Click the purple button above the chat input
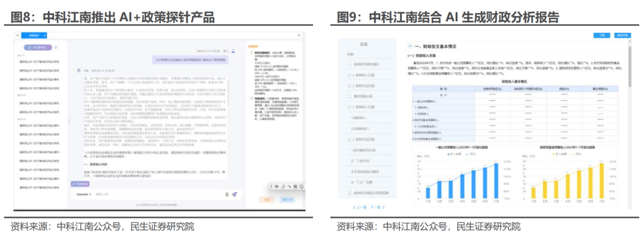This screenshot has width=644, height=241. (x=80, y=184)
